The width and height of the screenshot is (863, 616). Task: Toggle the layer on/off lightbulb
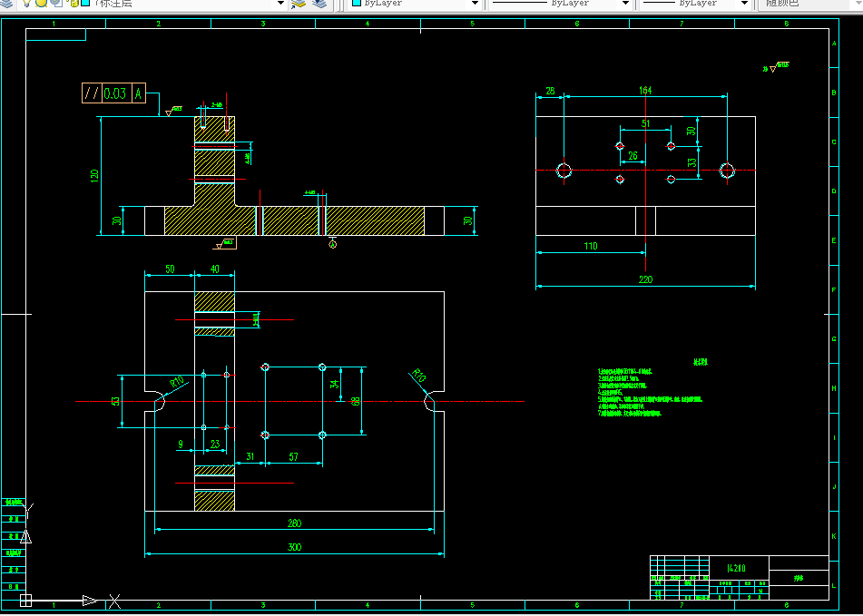pos(26,3)
